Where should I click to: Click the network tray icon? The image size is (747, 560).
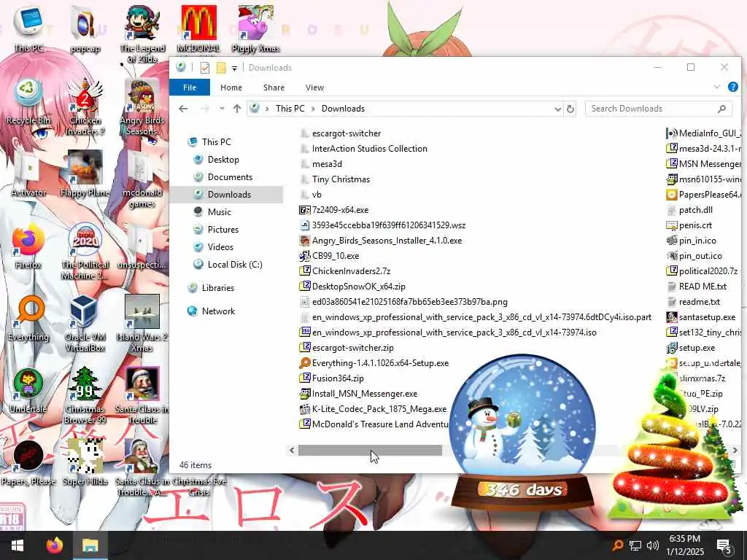pyautogui.click(x=635, y=545)
